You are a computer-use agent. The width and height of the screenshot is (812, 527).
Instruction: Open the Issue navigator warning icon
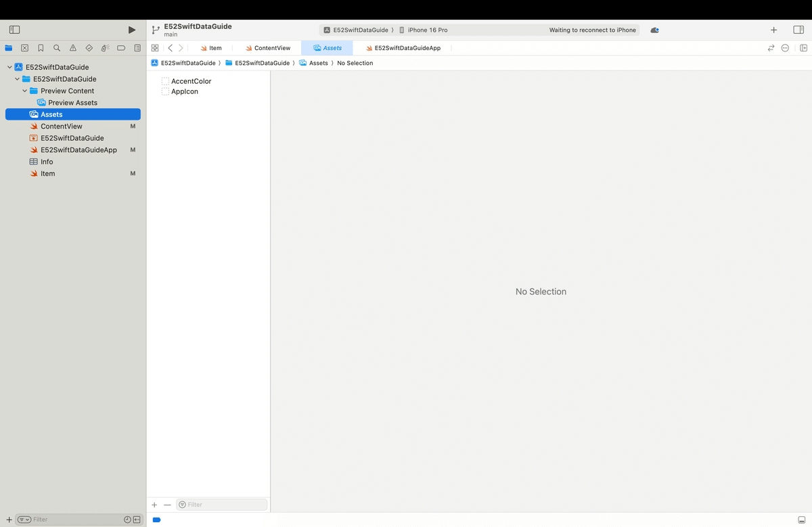point(72,48)
